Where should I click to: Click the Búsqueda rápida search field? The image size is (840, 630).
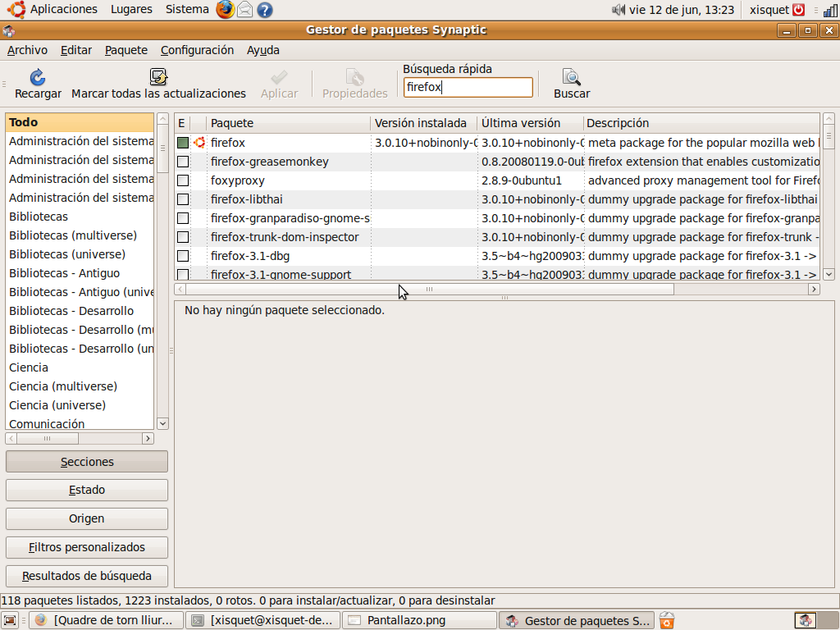pyautogui.click(x=468, y=87)
